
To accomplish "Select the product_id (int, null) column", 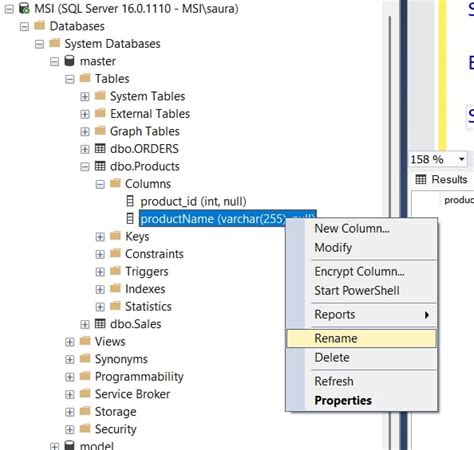I will 193,201.
